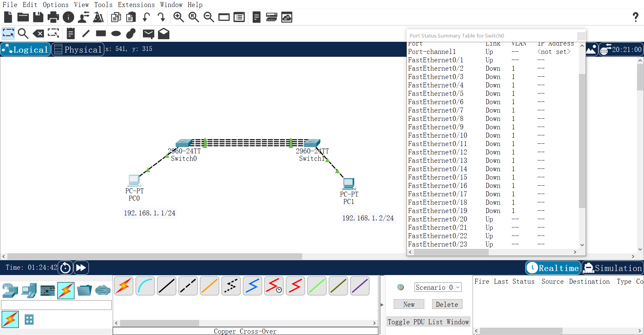Viewport: 644px width, 335px height.
Task: Expand the PDU list panel arrow
Action: 382,305
